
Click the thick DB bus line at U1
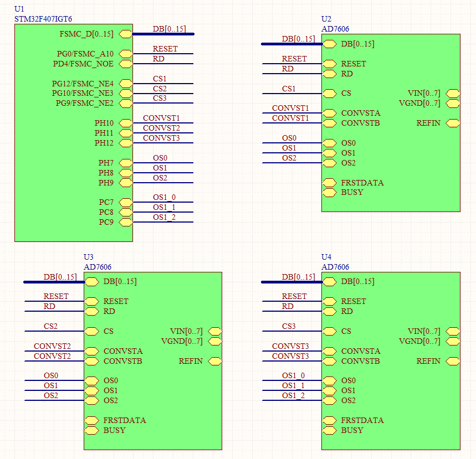[163, 34]
